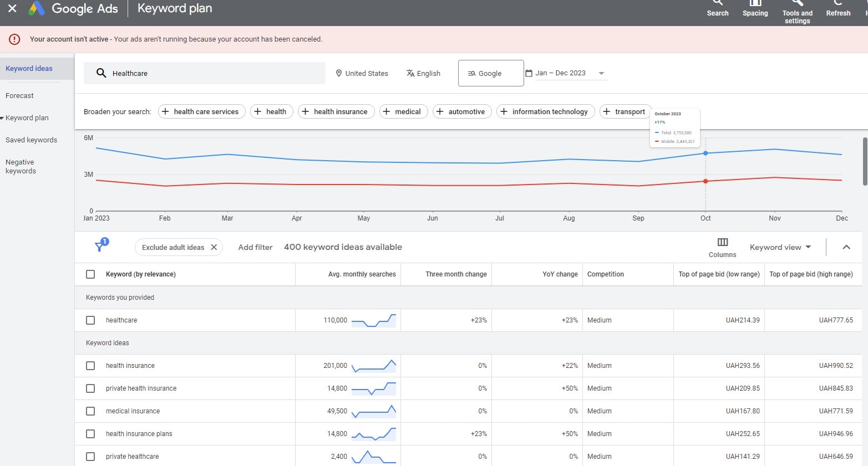
Task: Expand the Keyword plan sidebar section
Action: pos(2,118)
